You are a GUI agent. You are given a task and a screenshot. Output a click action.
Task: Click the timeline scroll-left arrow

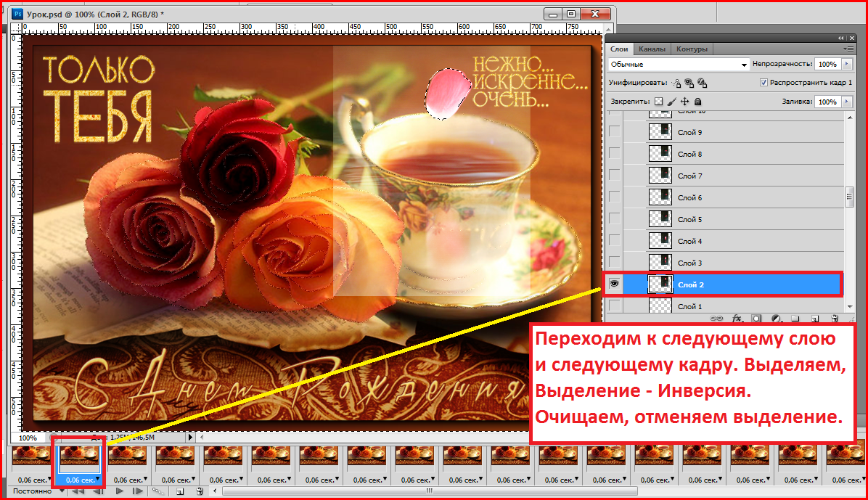(x=216, y=491)
